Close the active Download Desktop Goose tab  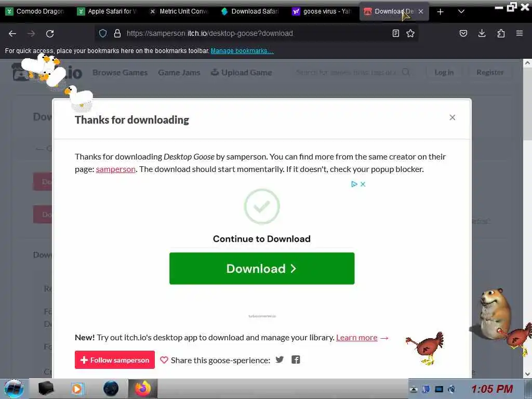tap(421, 11)
